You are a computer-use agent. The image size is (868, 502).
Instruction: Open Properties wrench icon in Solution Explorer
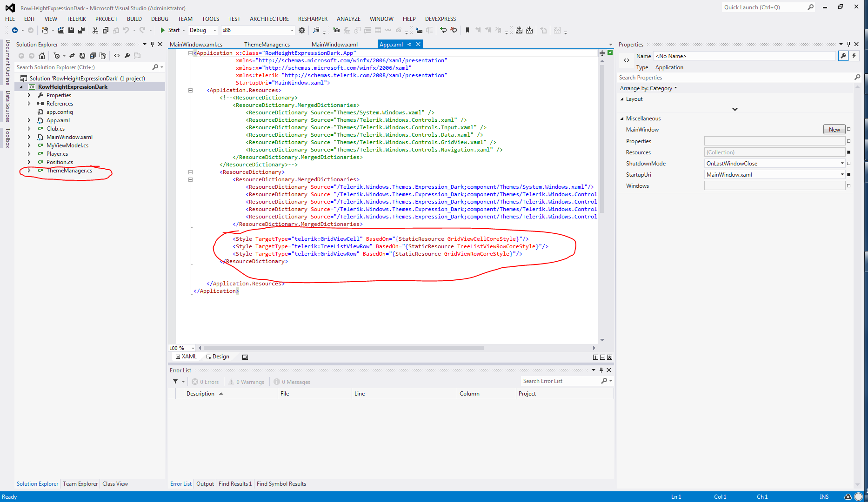coord(127,56)
